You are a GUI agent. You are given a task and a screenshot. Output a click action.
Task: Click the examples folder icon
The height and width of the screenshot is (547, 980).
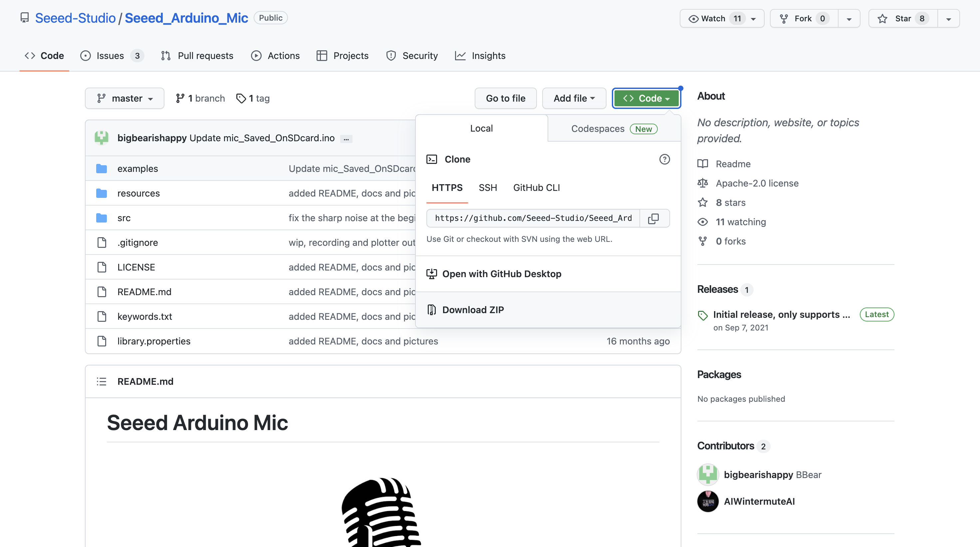pyautogui.click(x=101, y=168)
